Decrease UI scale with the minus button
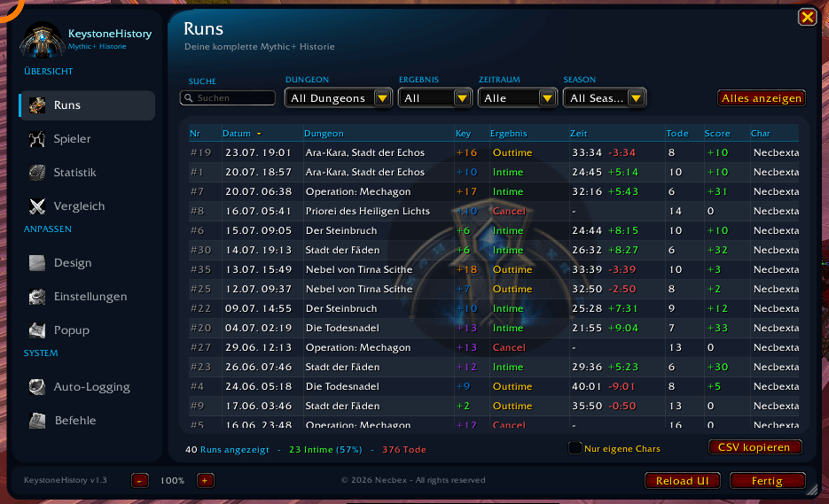 click(139, 480)
